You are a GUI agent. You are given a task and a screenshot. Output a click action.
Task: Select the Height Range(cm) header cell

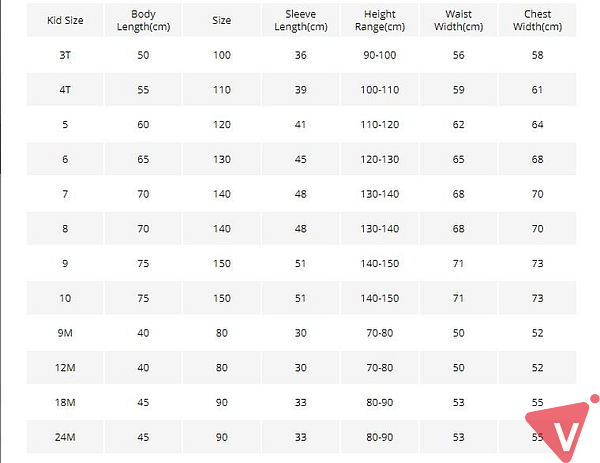[x=380, y=20]
